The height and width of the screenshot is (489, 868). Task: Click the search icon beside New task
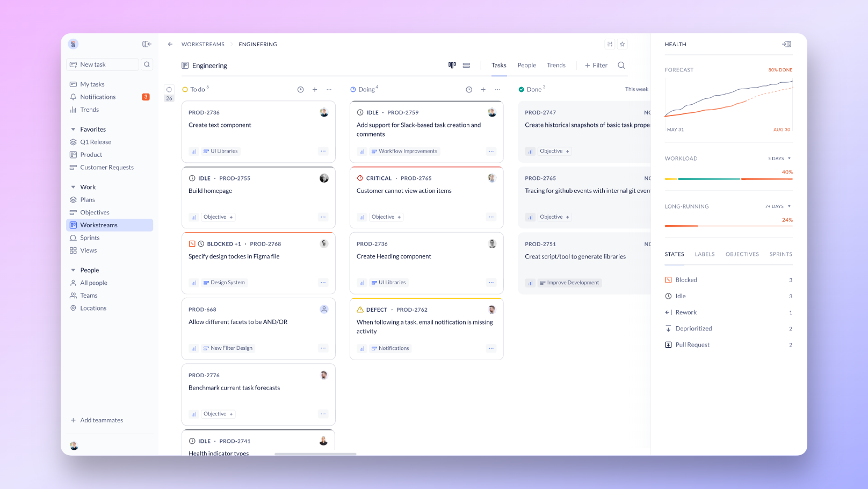147,64
